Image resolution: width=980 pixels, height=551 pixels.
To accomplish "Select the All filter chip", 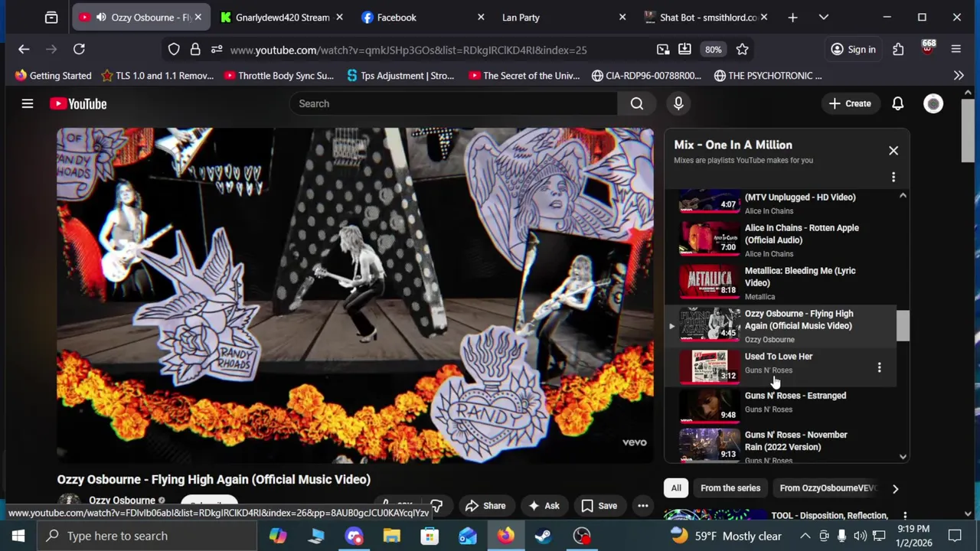I will [676, 488].
